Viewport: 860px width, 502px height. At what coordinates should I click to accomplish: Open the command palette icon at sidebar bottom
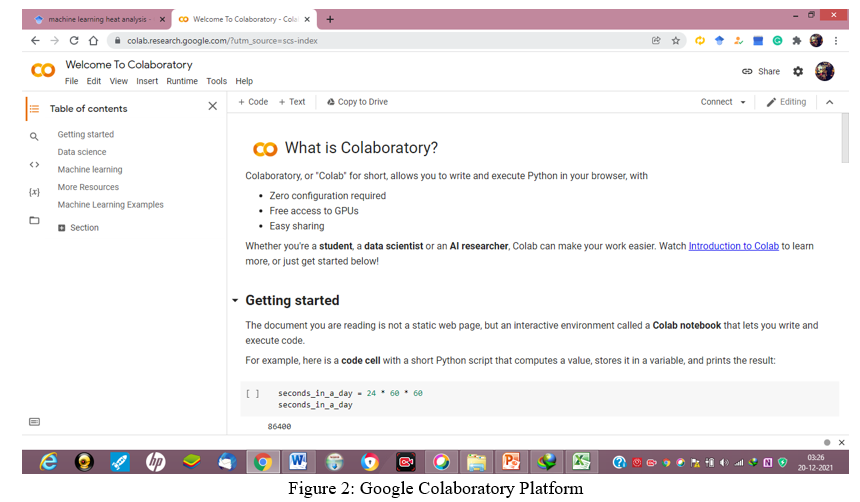(x=34, y=421)
